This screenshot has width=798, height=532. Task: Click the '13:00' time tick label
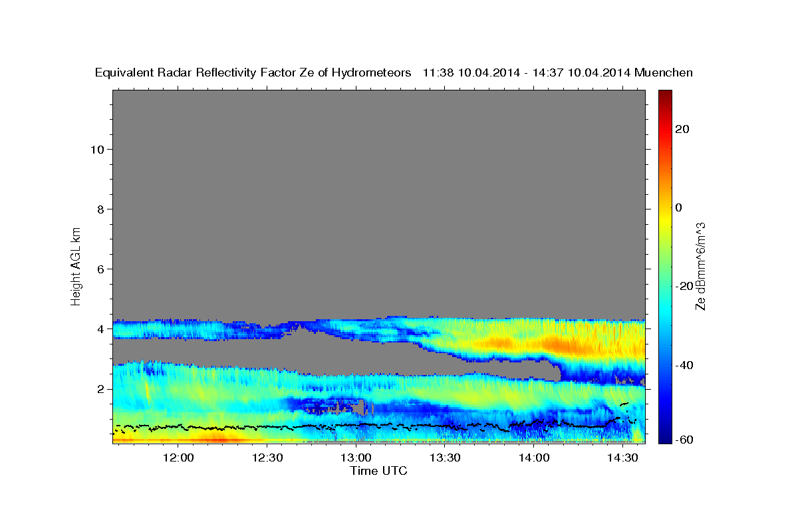point(356,458)
